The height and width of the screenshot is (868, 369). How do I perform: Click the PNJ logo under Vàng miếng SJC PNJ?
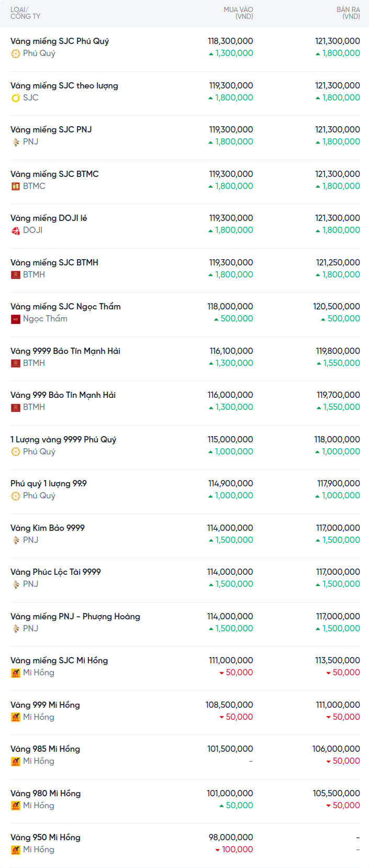[x=16, y=142]
